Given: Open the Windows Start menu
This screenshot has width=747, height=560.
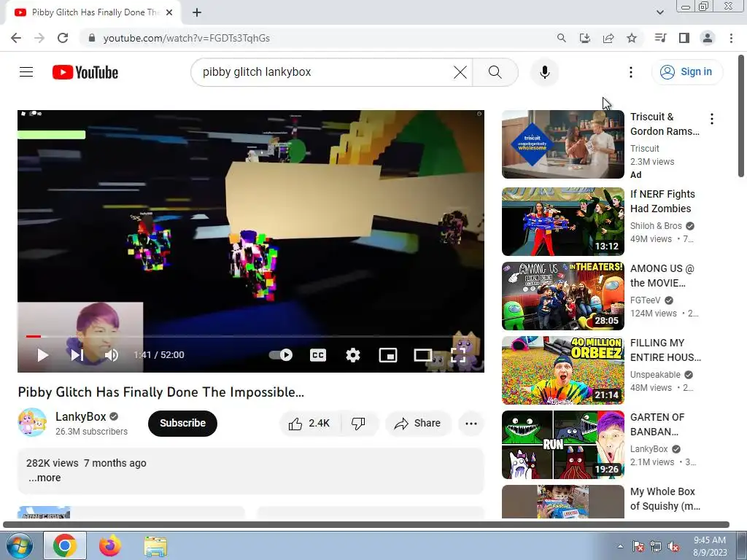Looking at the screenshot, I should coord(18,545).
